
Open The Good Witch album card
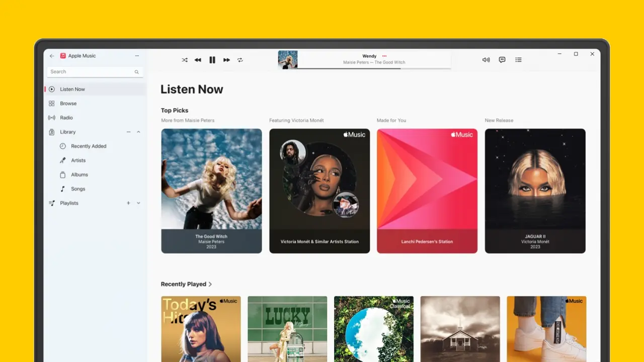click(211, 191)
